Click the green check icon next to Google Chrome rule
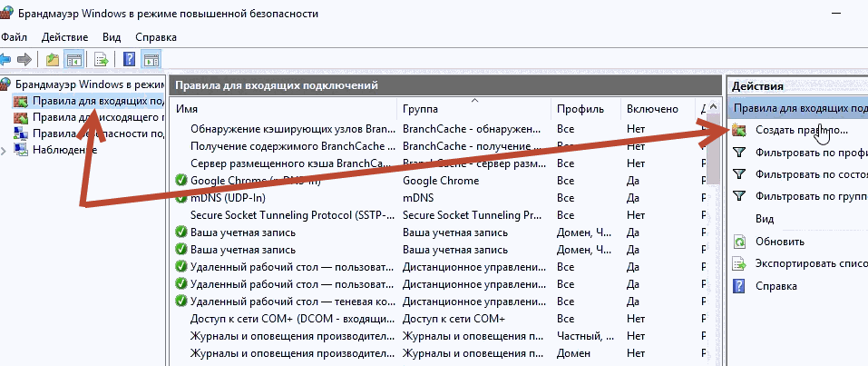The height and width of the screenshot is (366, 868). pos(181,180)
